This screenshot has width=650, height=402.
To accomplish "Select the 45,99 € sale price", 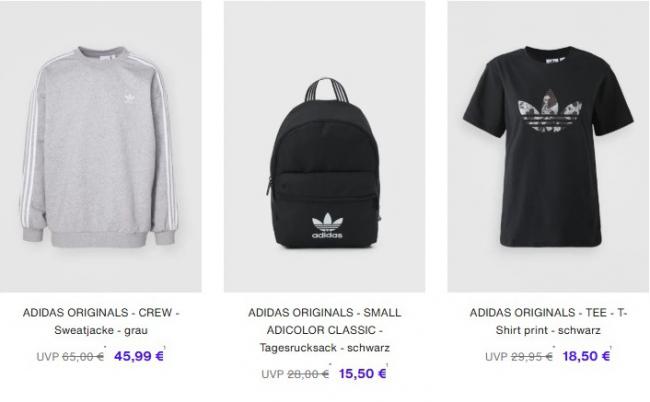I will [x=139, y=356].
